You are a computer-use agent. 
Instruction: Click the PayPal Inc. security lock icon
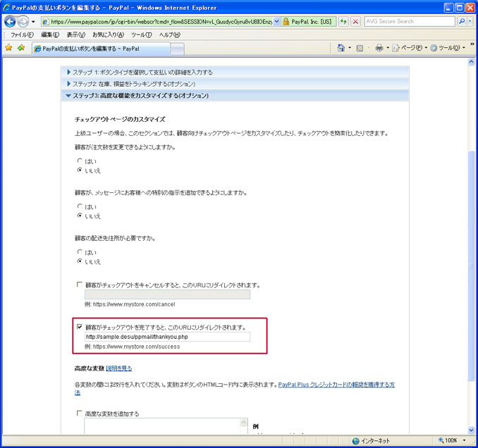pyautogui.click(x=286, y=22)
